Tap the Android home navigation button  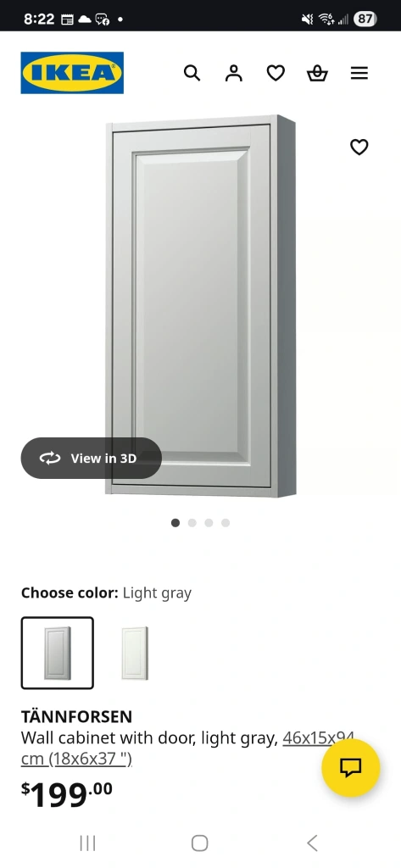(200, 843)
